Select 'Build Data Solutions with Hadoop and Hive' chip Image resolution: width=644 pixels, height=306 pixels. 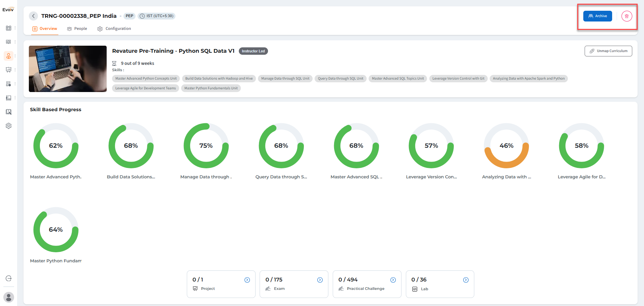219,79
